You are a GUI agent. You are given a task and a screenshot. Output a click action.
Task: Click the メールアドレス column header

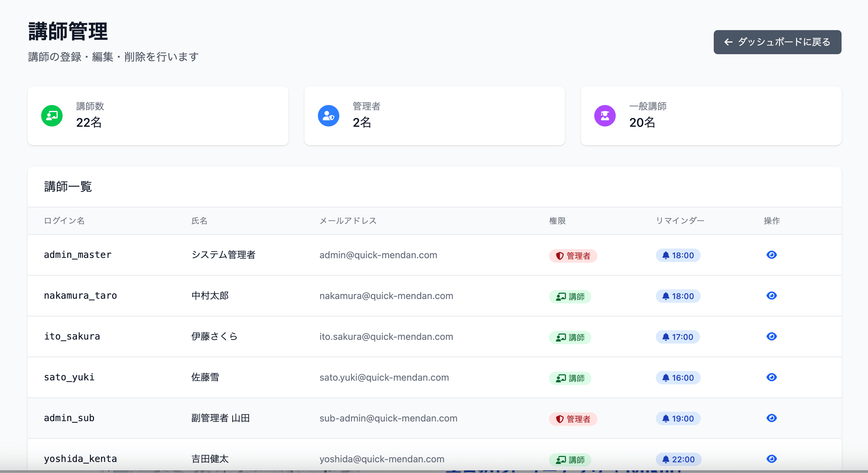click(348, 221)
